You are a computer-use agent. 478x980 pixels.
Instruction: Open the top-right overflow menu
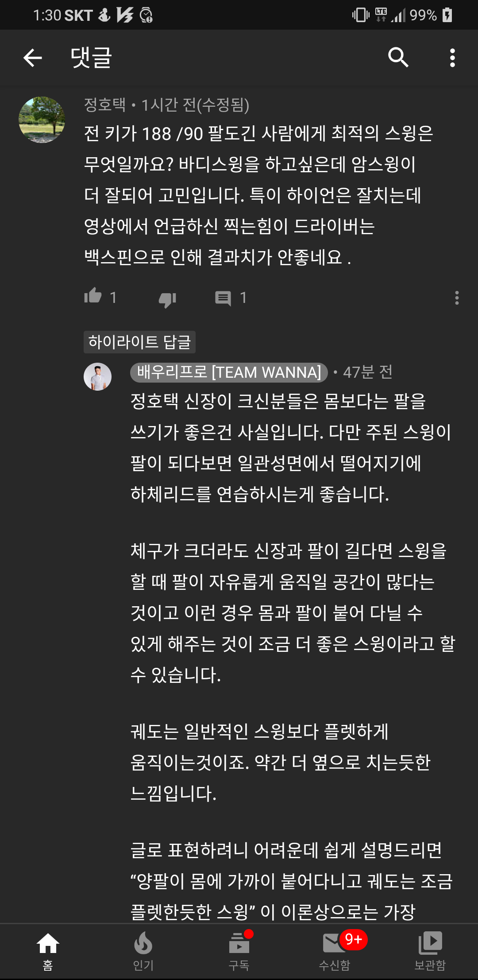(452, 58)
